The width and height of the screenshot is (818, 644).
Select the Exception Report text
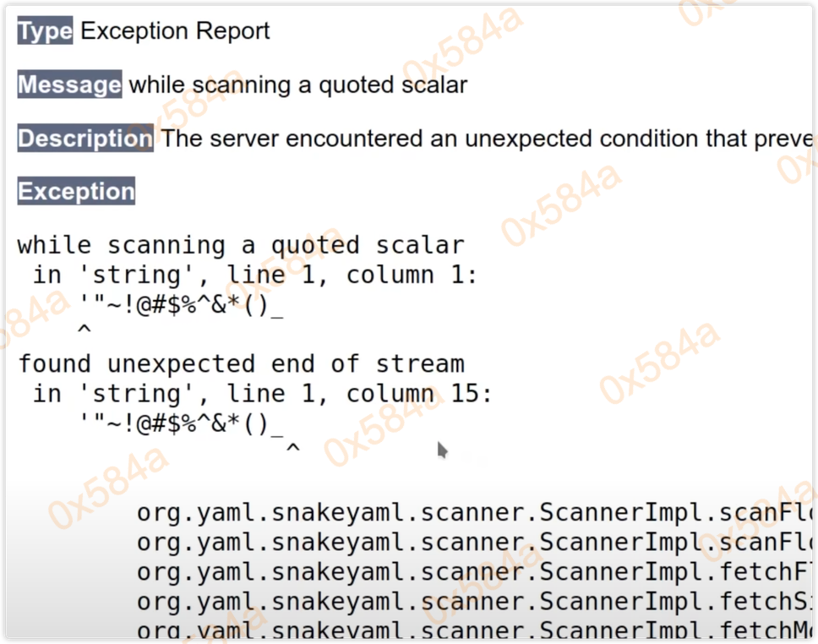click(x=175, y=31)
